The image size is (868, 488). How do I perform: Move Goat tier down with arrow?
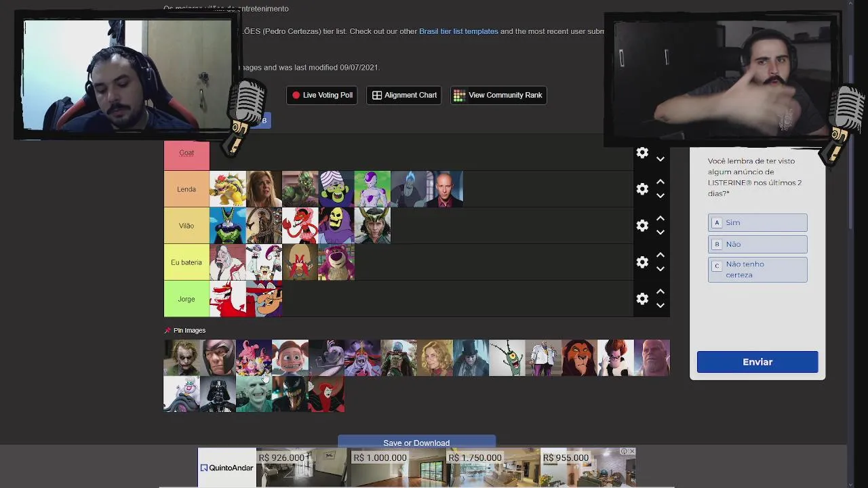[x=660, y=159]
